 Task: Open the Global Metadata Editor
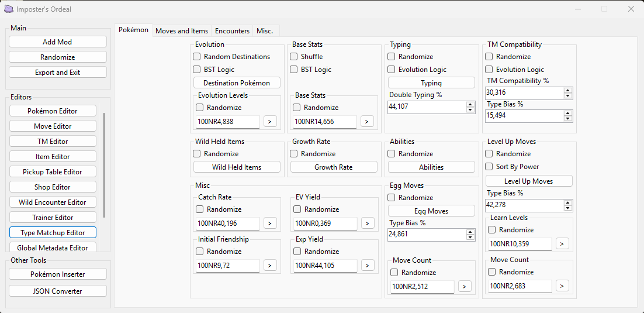point(53,247)
